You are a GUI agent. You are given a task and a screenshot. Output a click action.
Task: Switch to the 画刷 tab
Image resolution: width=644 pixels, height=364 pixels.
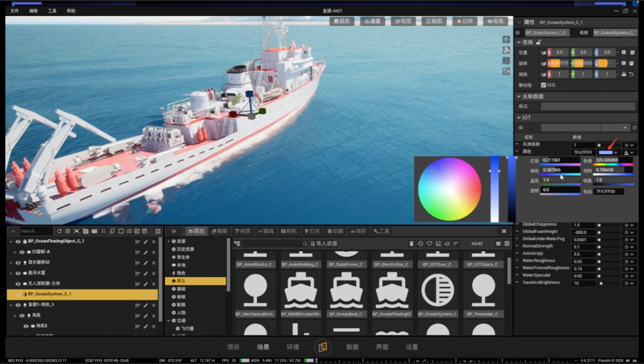tap(219, 231)
